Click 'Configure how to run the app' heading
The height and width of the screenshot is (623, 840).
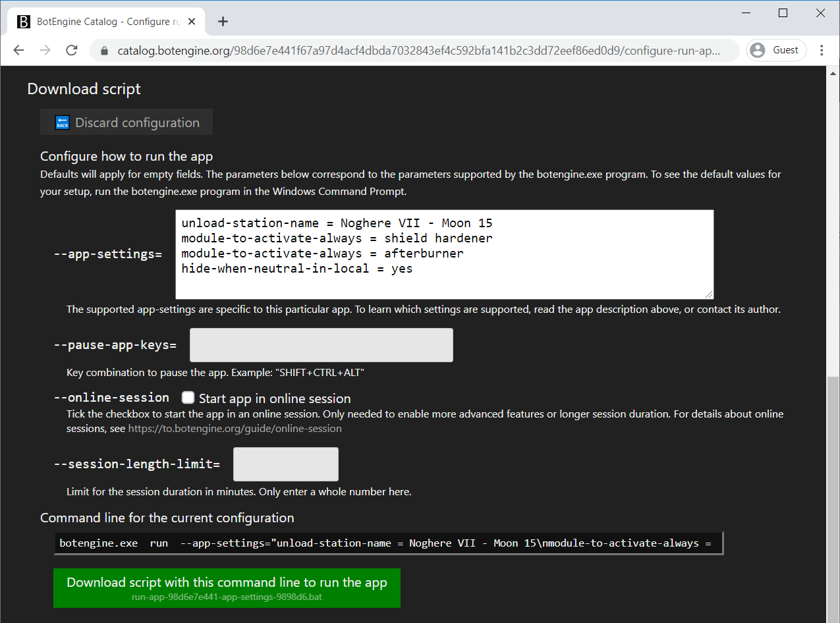tap(126, 156)
